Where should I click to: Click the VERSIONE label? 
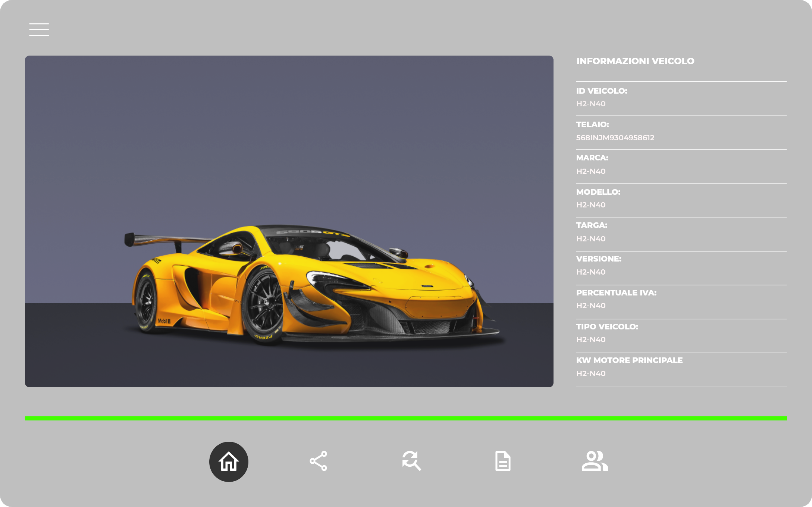(599, 259)
